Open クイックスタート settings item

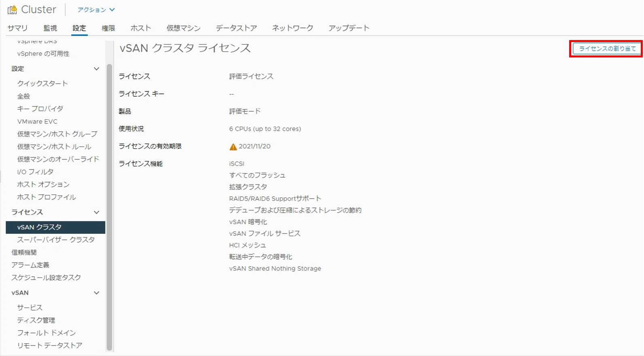pos(42,83)
